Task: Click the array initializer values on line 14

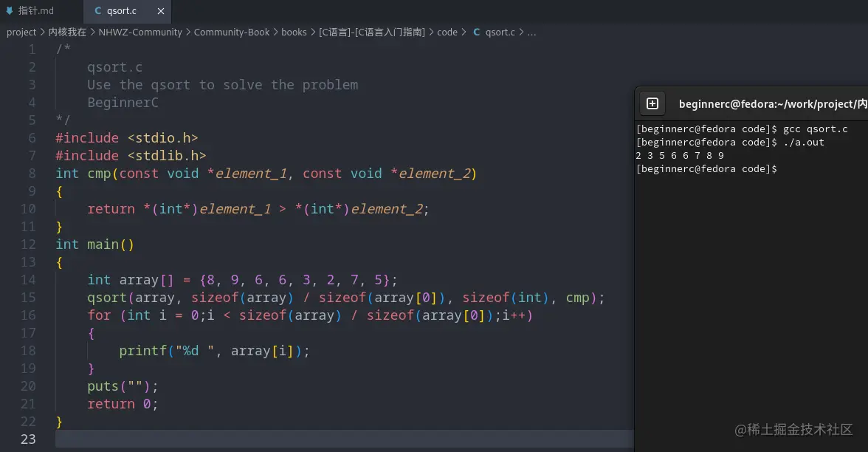Action: [x=294, y=280]
